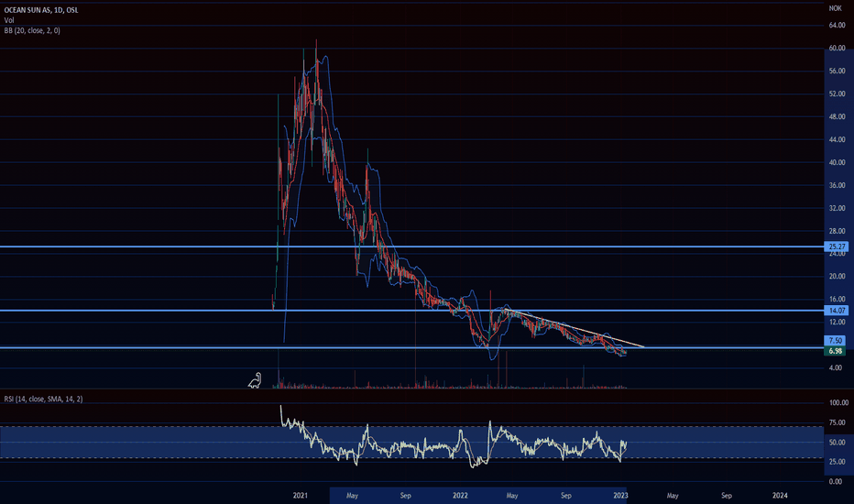Click the dinosaur logo icon near volume
The image size is (854, 504).
coord(255,380)
